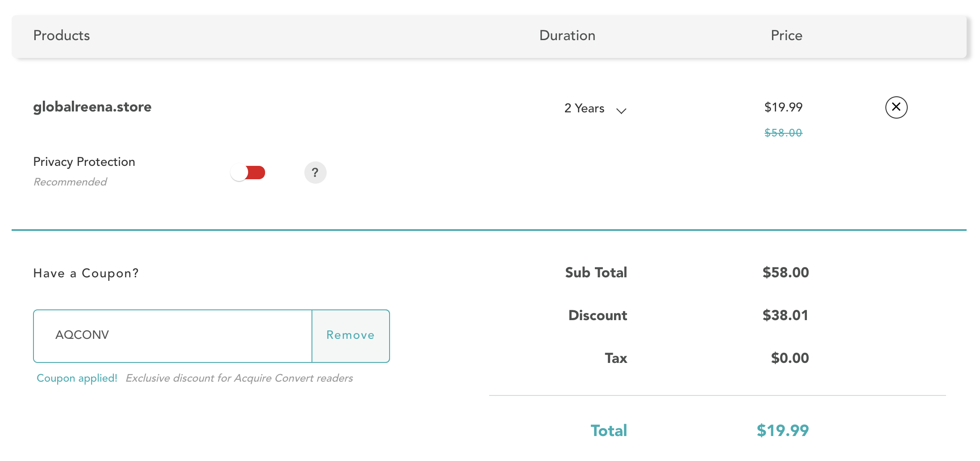
Task: Click the Coupon applied! message
Action: click(x=77, y=378)
